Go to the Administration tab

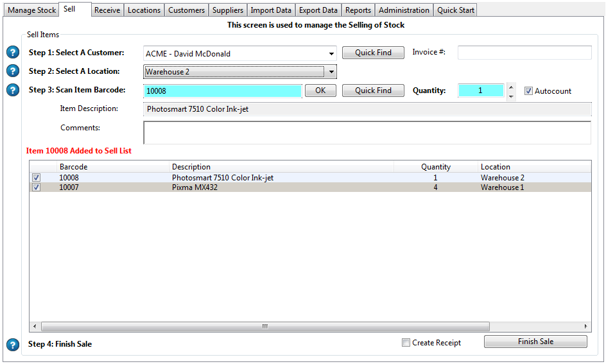point(404,10)
